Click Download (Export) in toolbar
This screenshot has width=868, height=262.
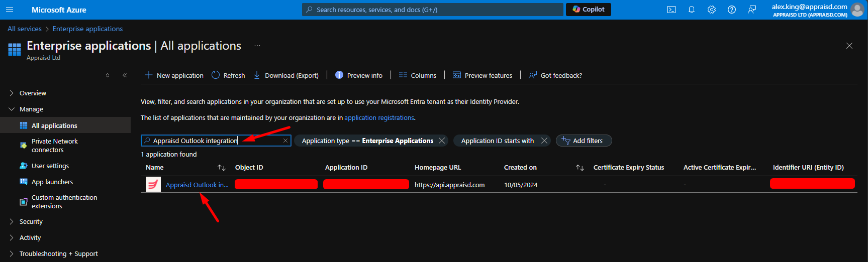tap(286, 75)
